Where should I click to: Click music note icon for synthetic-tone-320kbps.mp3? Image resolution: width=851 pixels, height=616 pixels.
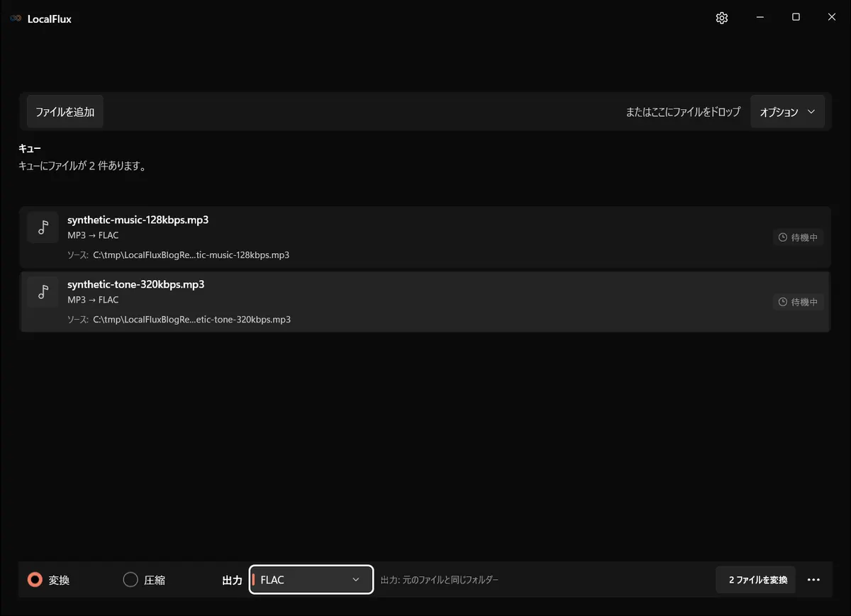pos(43,291)
